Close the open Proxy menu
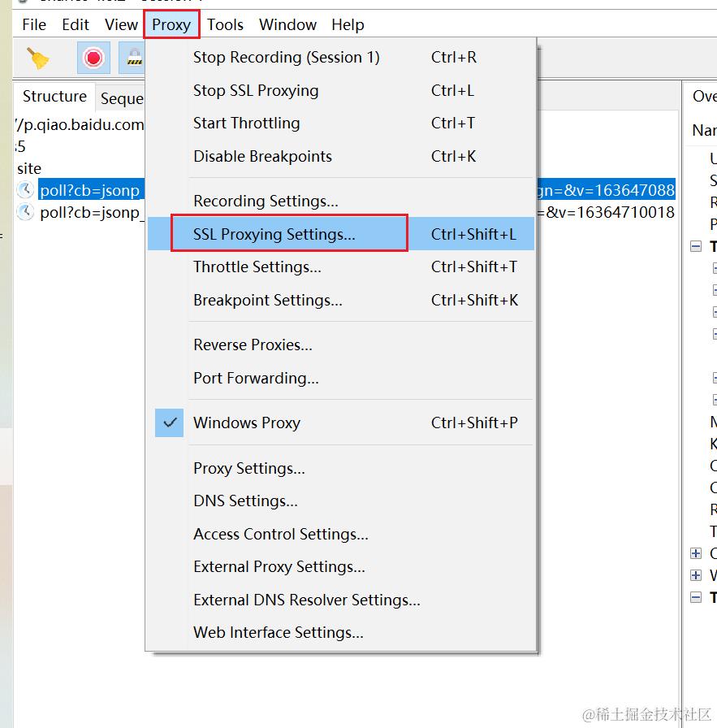717x728 pixels. [171, 24]
